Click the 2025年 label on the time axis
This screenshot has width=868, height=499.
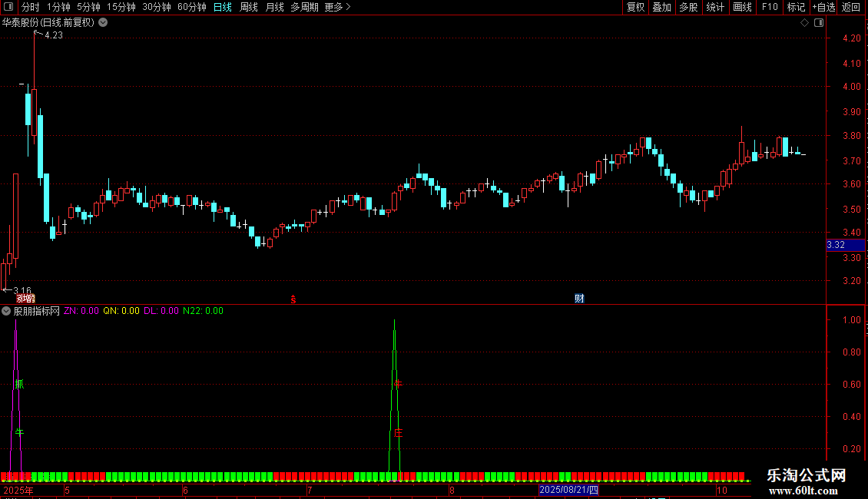[x=18, y=490]
